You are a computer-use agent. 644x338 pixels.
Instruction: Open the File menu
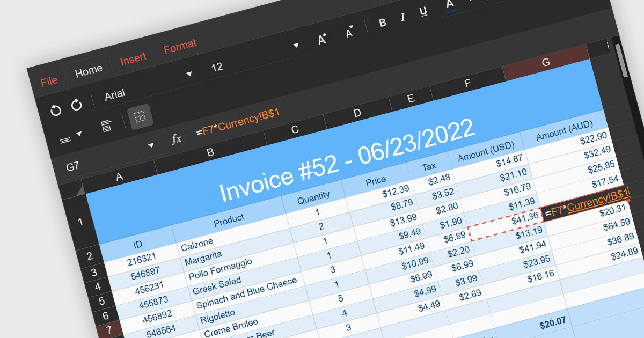[49, 82]
